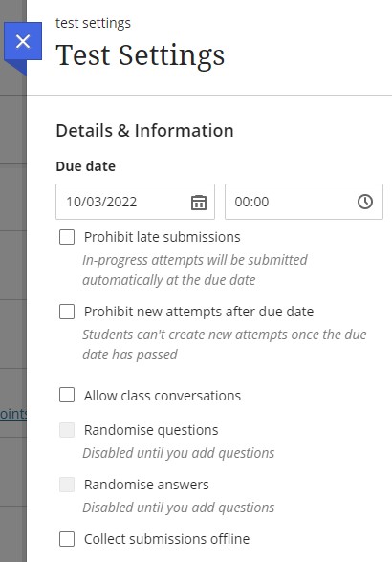Click the large Test Settings heading

(x=141, y=55)
